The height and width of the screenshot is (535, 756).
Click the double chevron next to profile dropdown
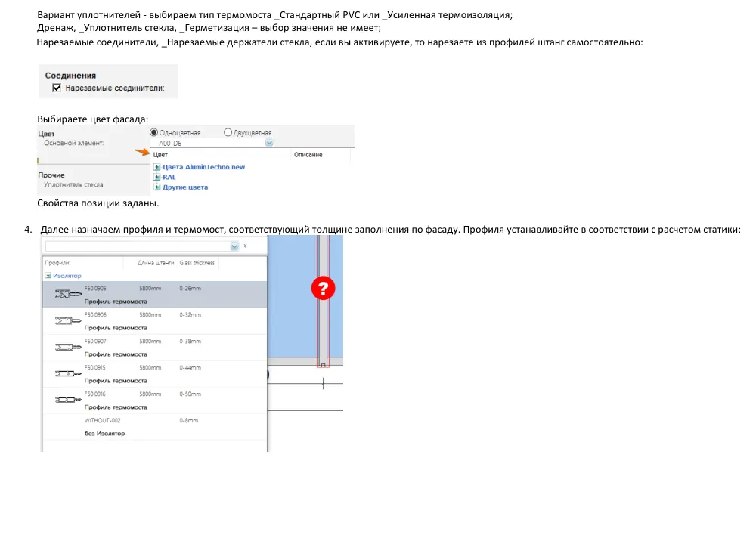[246, 246]
